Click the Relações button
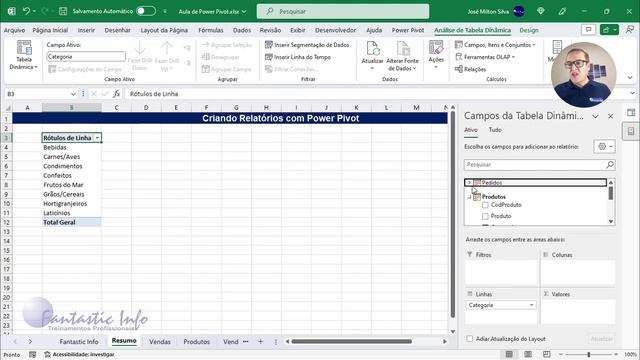 pos(470,69)
